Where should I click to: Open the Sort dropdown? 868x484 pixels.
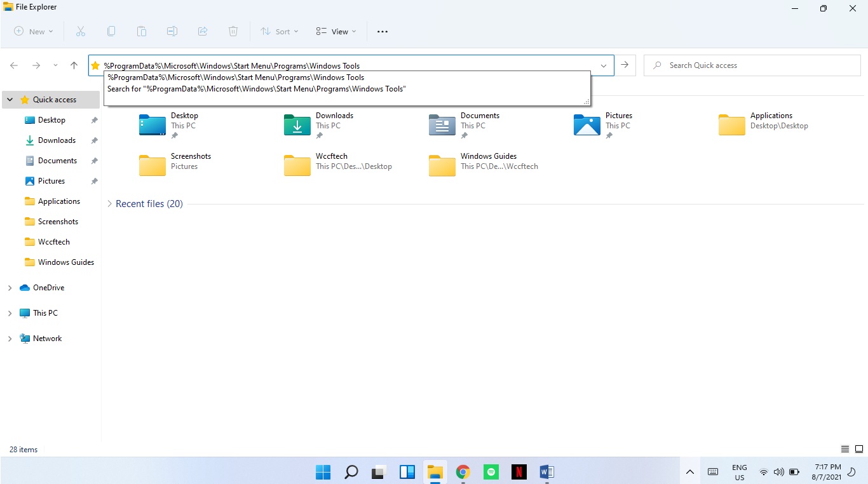tap(279, 31)
